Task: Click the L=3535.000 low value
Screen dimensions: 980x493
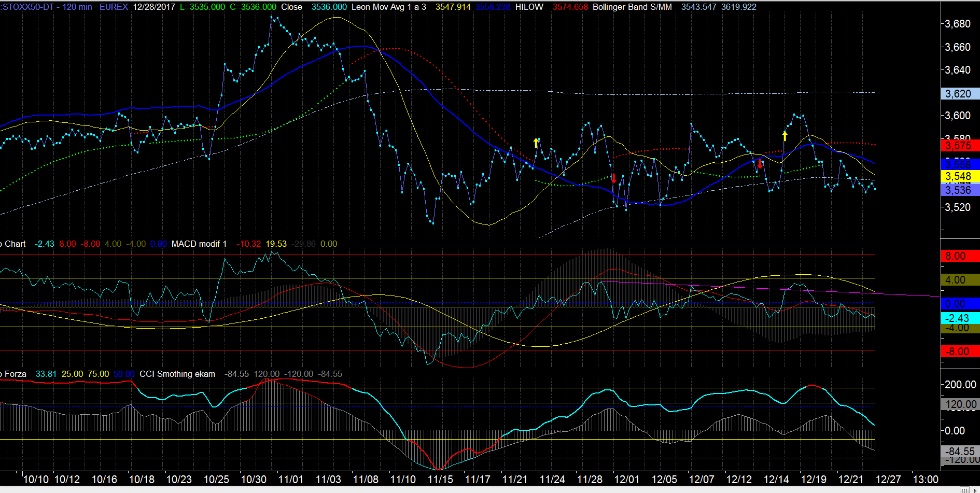Action: pyautogui.click(x=203, y=7)
